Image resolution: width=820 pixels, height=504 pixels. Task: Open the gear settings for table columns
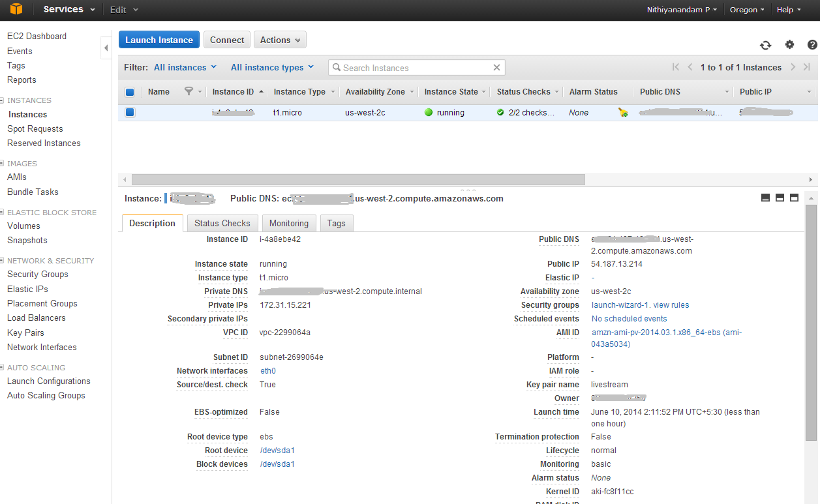pos(789,44)
